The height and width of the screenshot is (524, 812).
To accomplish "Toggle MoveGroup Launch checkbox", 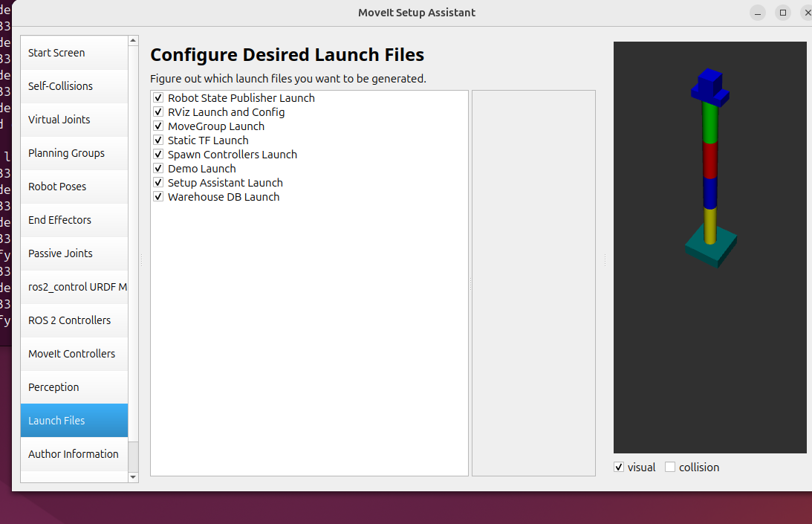I will (x=158, y=126).
